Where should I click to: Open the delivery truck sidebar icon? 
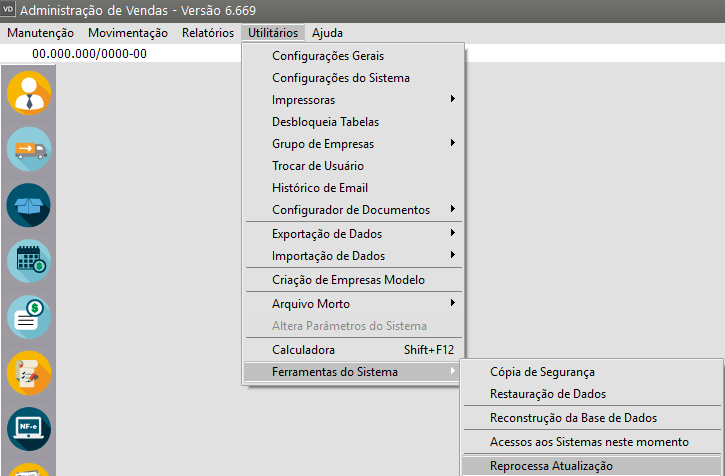tap(29, 150)
